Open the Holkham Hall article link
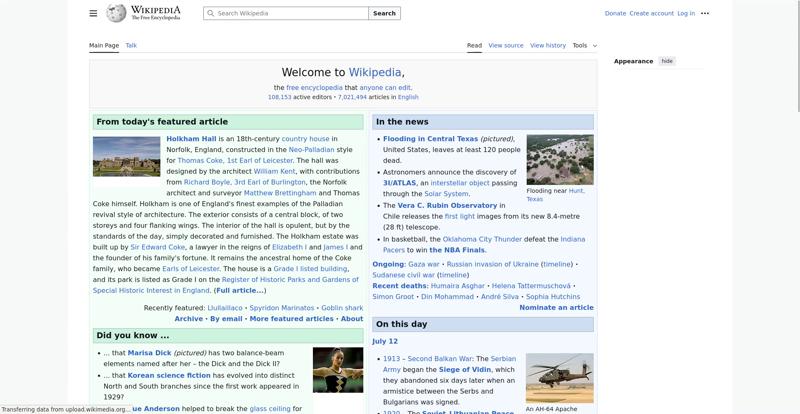The height and width of the screenshot is (414, 800). point(191,139)
